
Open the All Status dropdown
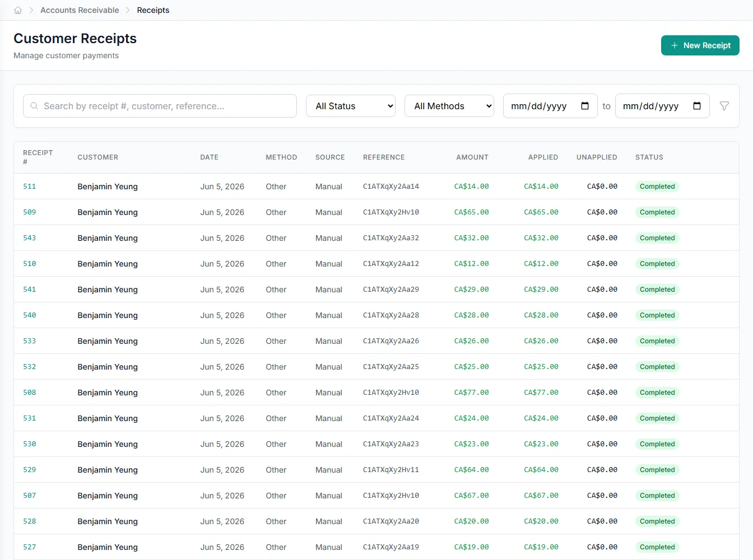[351, 106]
